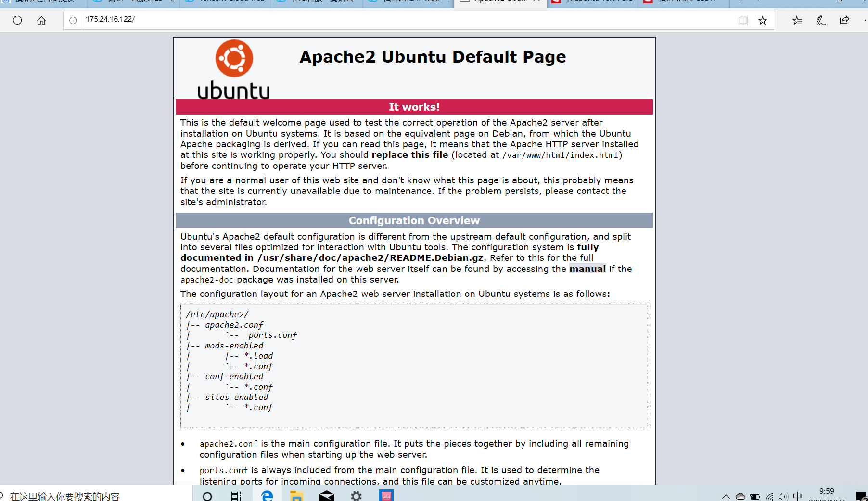This screenshot has height=501, width=868.
Task: Show hidden system tray icons
Action: point(726,496)
